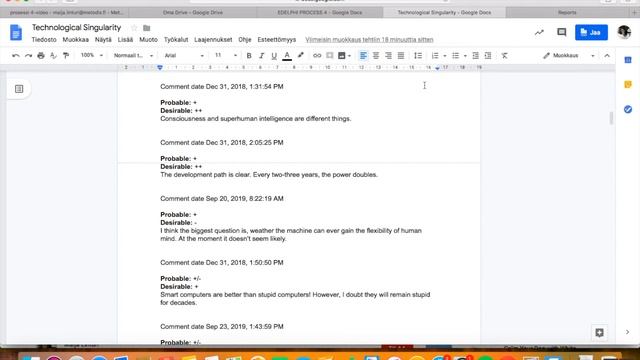Open the text color picker
Image resolution: width=640 pixels, height=360 pixels.
(287, 56)
